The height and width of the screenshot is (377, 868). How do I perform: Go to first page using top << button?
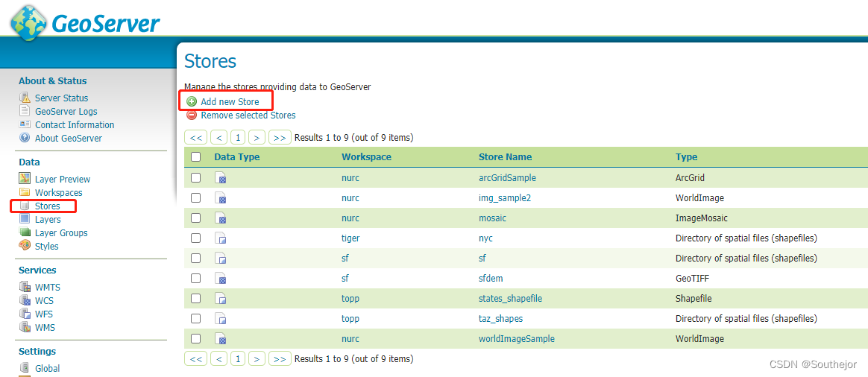(195, 137)
